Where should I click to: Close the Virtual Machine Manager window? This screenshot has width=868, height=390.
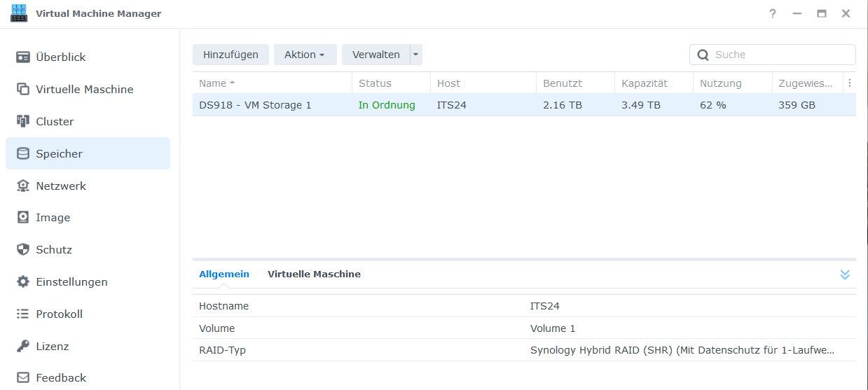tap(846, 14)
